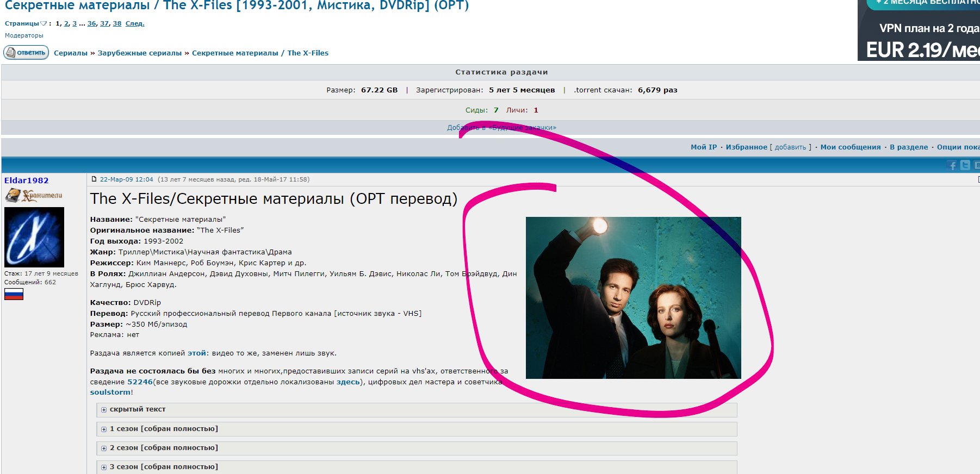Expand the скрытый текст spoiler

(416, 409)
